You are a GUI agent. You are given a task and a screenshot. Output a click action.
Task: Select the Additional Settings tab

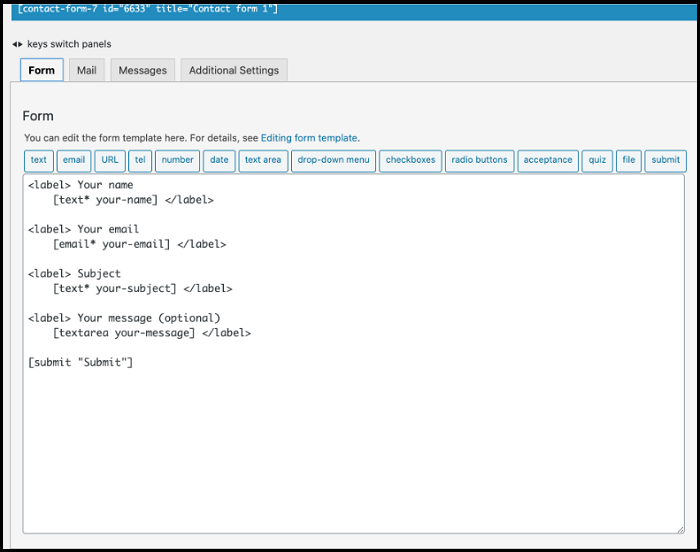(235, 70)
